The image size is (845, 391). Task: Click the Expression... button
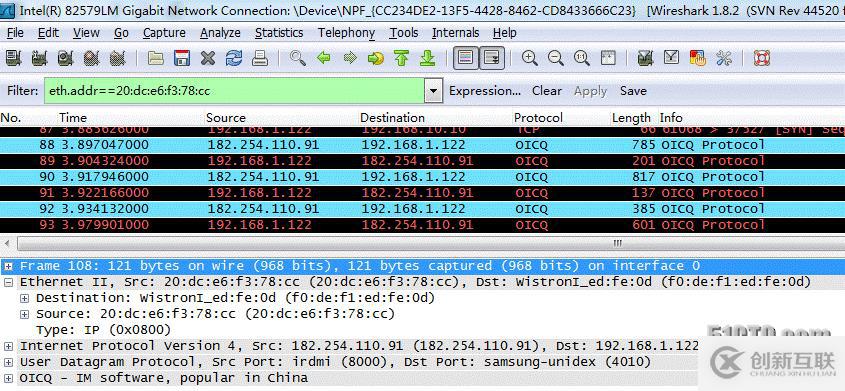tap(485, 91)
